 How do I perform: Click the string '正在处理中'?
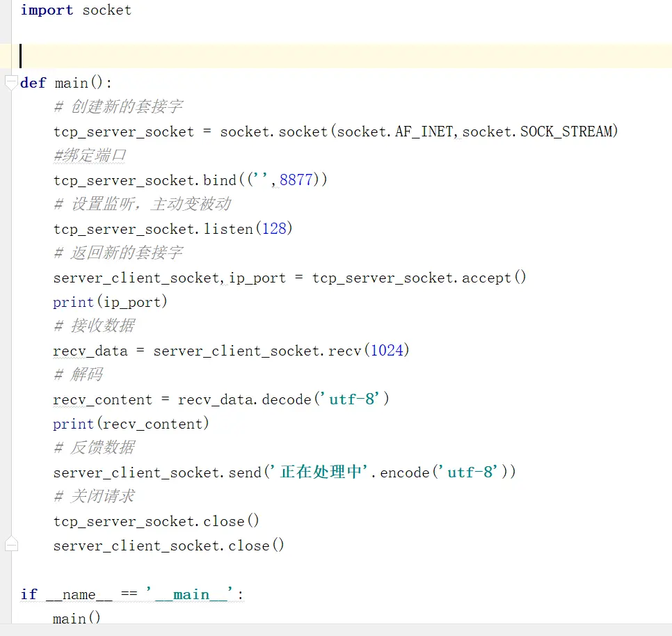click(321, 472)
